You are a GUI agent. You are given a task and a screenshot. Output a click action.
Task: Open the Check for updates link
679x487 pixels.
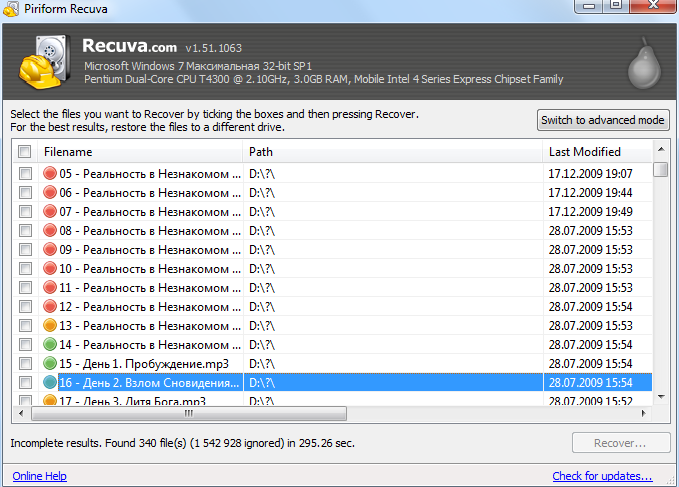[x=602, y=476]
